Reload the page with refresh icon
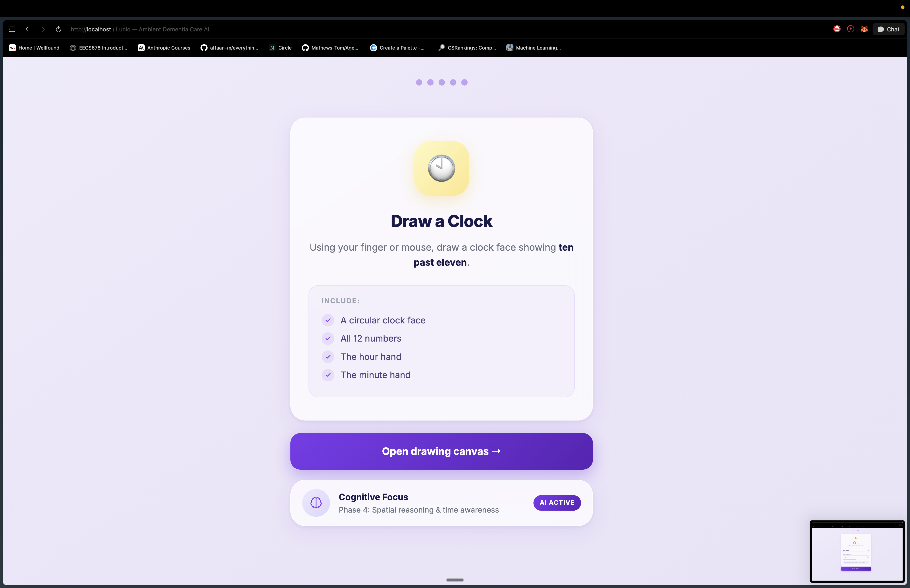 tap(58, 29)
